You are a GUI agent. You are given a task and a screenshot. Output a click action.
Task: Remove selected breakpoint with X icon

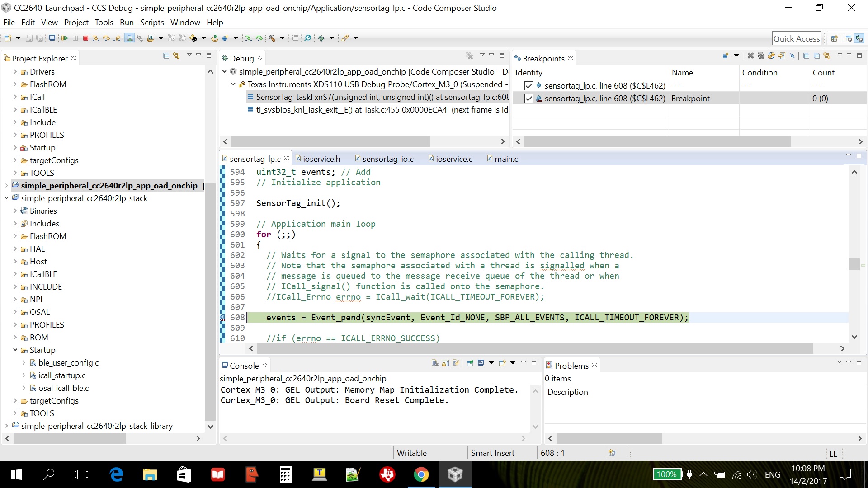point(750,56)
